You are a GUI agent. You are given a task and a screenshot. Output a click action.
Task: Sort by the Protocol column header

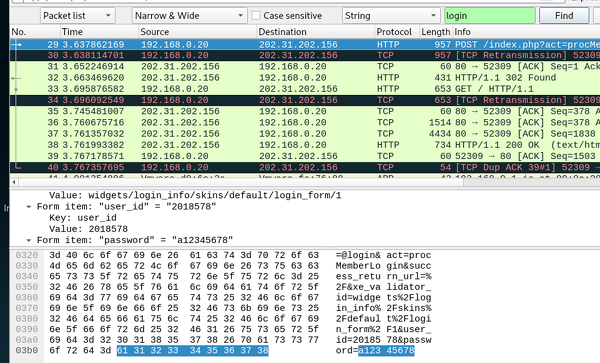pos(397,32)
